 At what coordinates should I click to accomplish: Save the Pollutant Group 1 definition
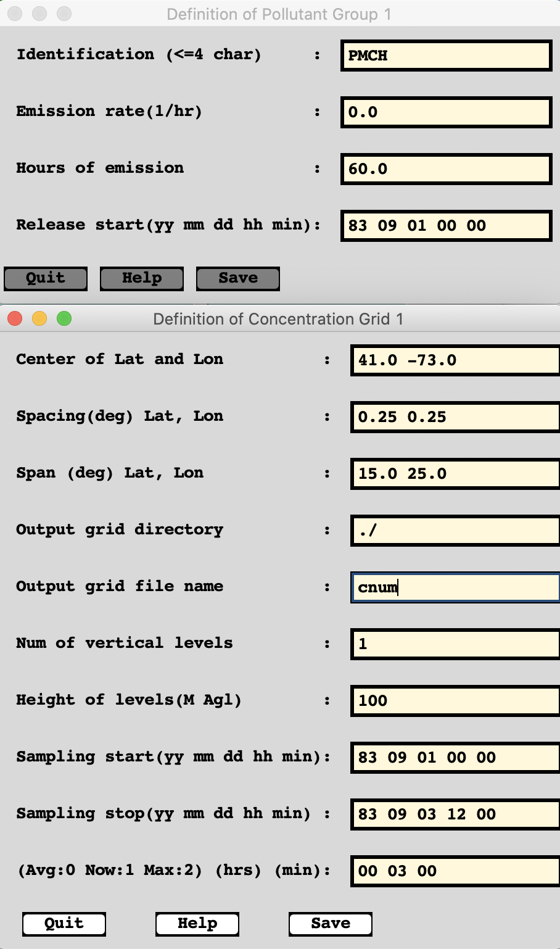pos(238,278)
